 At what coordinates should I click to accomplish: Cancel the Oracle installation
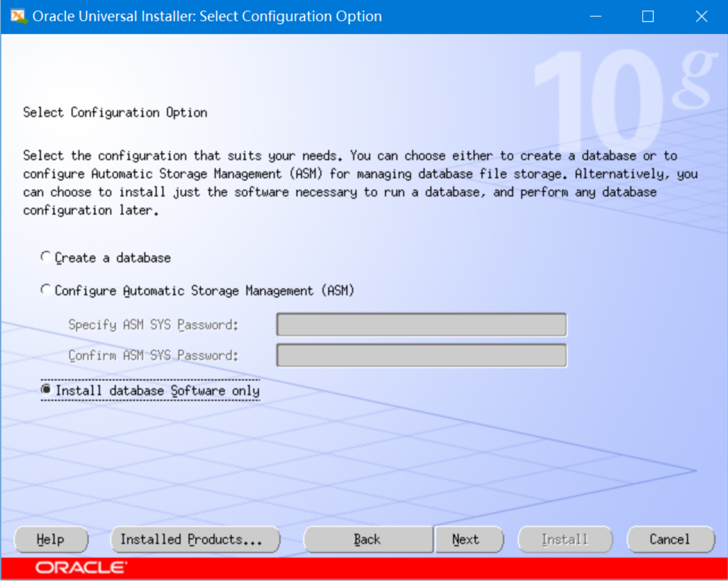click(x=670, y=539)
